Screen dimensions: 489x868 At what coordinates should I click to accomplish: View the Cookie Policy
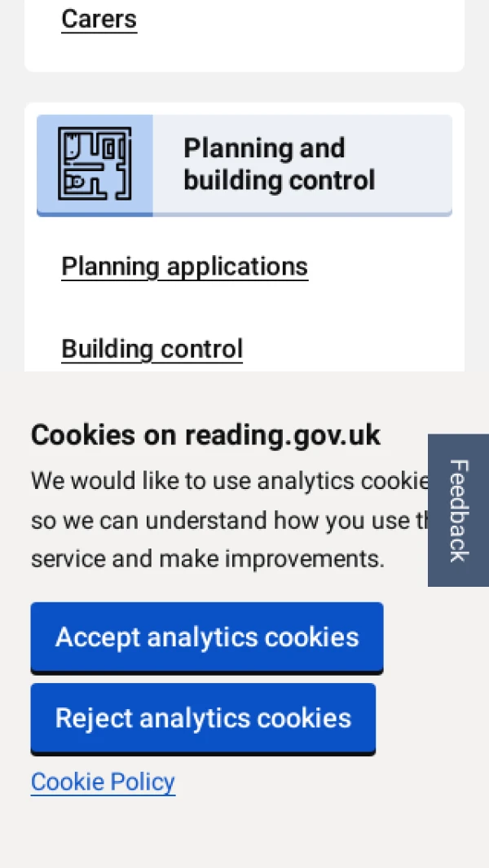pyautogui.click(x=103, y=782)
